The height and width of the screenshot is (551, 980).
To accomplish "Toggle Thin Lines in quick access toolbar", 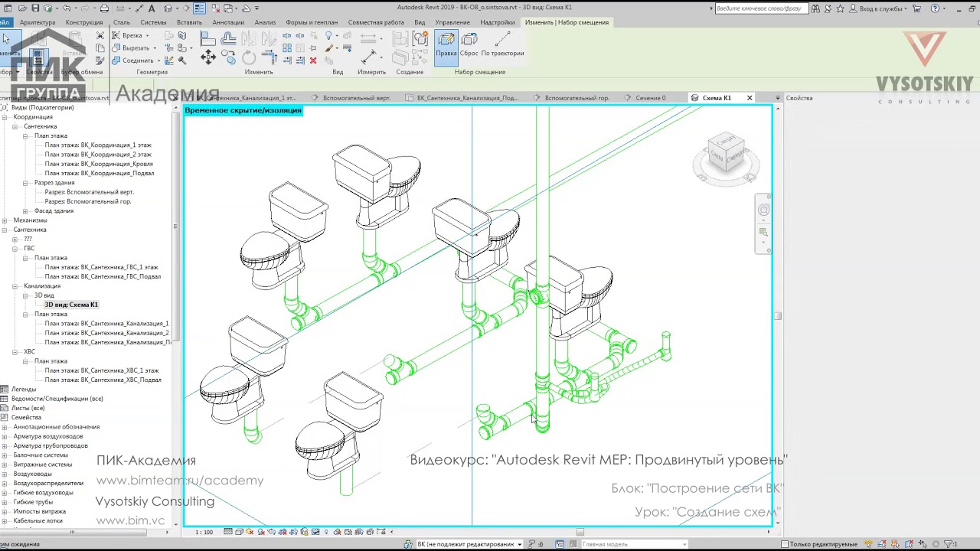I will point(199,8).
